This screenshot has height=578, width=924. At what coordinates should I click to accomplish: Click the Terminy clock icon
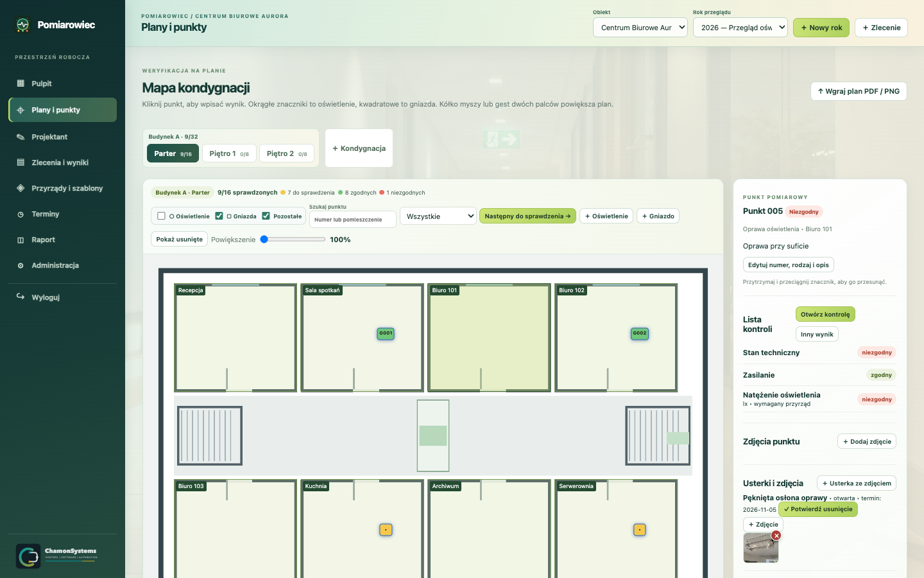21,214
